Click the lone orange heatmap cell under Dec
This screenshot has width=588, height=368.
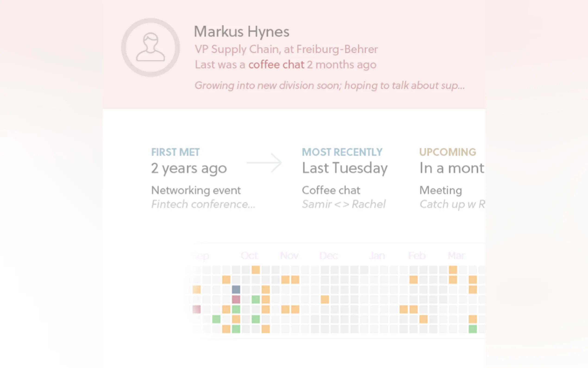[325, 299]
